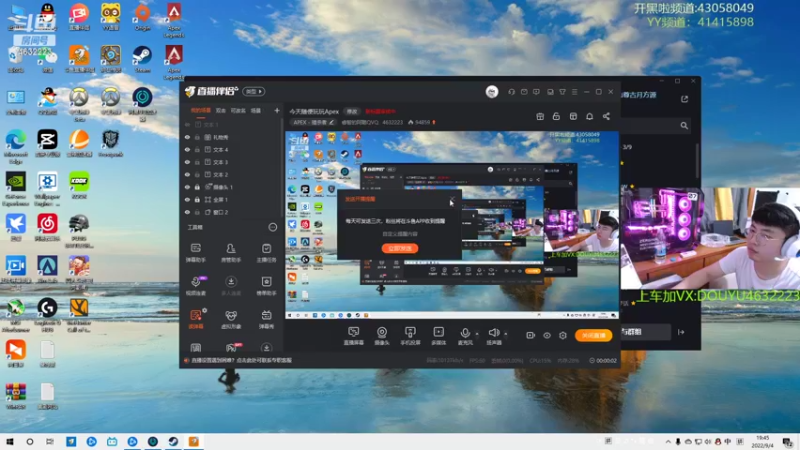Open the 弹幕助手 tool in toolbox
The image size is (800, 450).
pyautogui.click(x=195, y=253)
